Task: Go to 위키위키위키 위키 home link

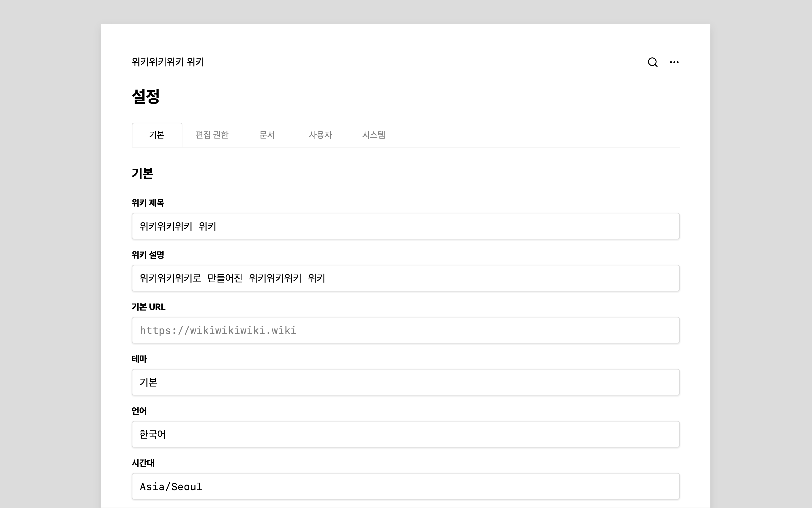Action: (x=168, y=62)
